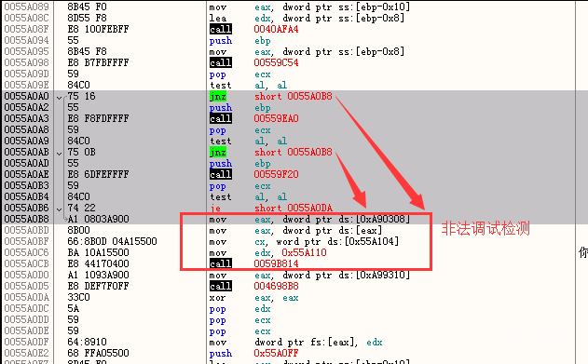
Task: Click hex bytes 68 FFA05500
Action: (98, 353)
